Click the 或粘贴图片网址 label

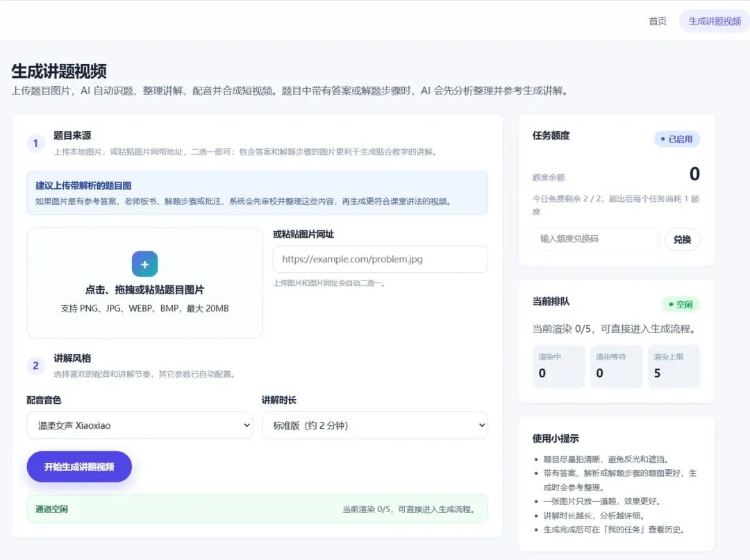[303, 234]
